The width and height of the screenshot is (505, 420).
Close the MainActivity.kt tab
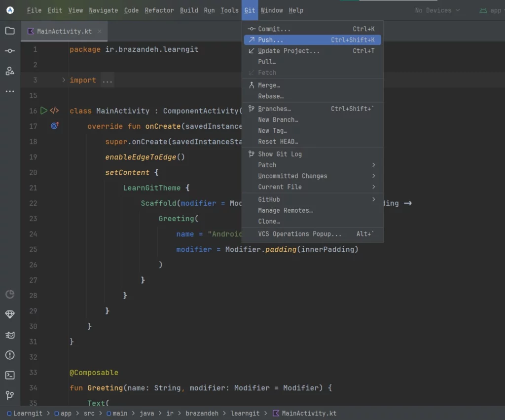[100, 31]
